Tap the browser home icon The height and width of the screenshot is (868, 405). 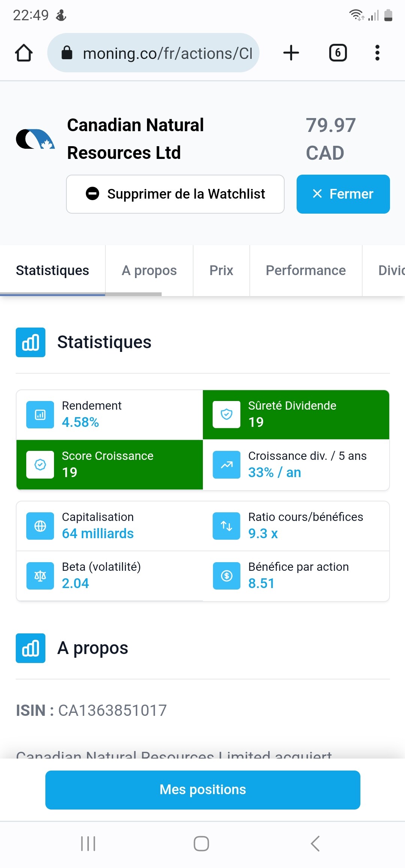24,53
